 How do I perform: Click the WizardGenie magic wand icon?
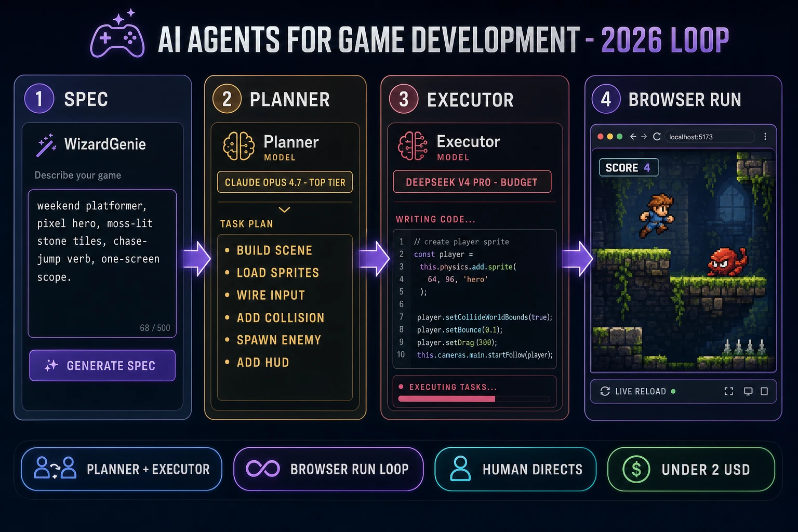pyautogui.click(x=46, y=145)
